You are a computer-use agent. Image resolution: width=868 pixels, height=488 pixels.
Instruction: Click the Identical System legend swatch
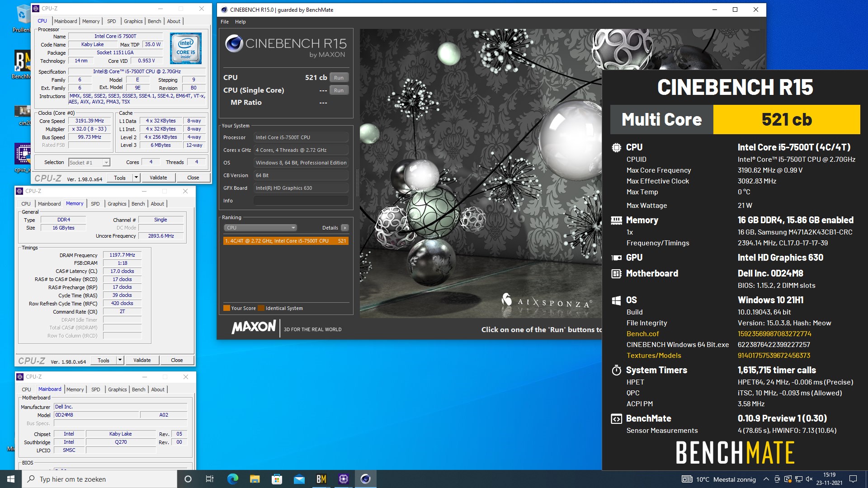(261, 308)
